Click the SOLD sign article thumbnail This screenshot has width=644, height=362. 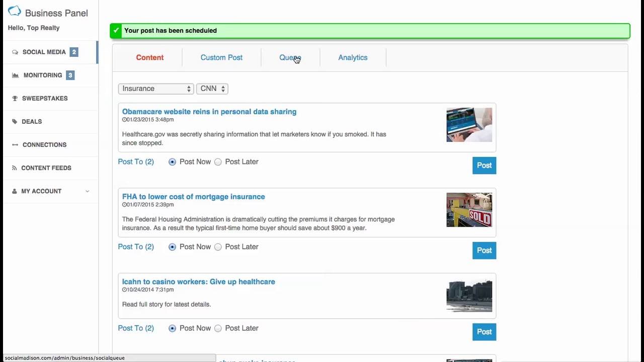(469, 210)
